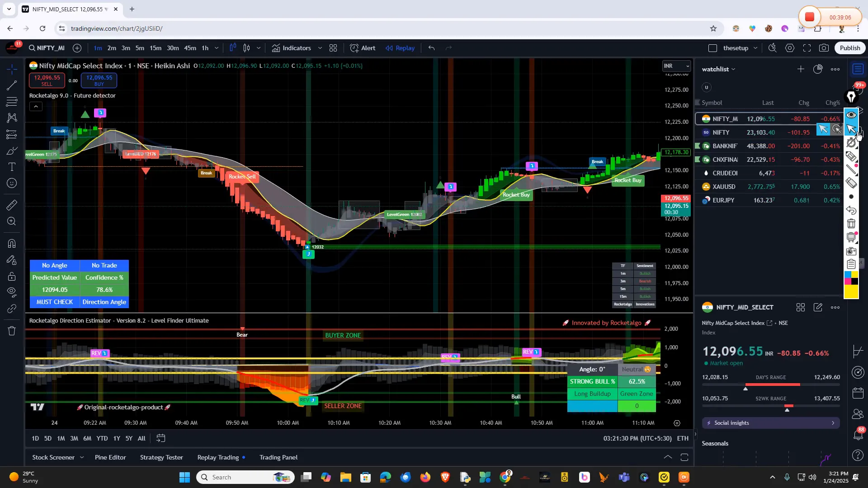Take a chart snapshot with the camera icon
The height and width of the screenshot is (488, 868).
click(824, 48)
